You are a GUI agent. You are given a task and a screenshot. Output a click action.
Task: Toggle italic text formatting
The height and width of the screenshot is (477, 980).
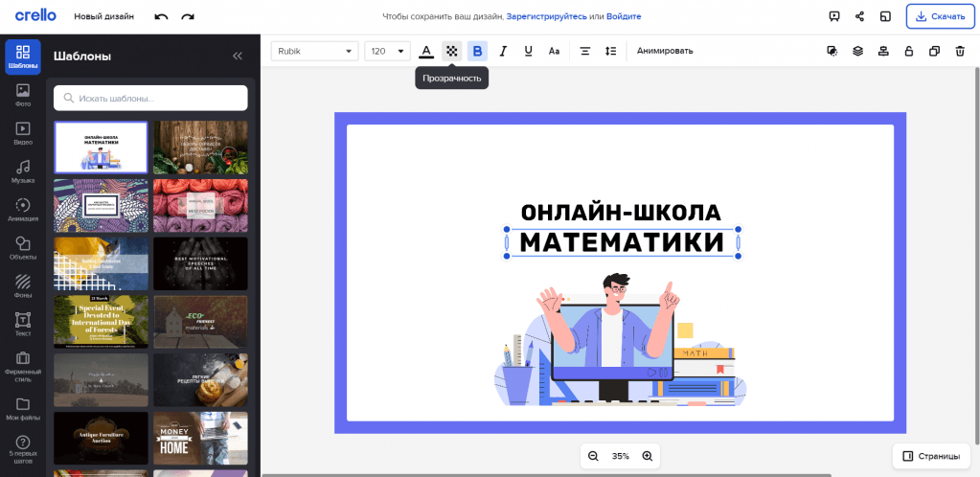(503, 51)
